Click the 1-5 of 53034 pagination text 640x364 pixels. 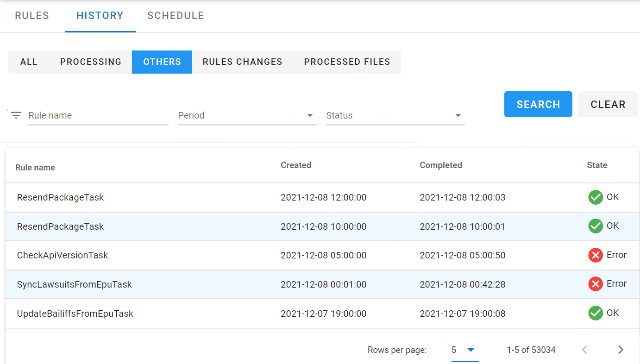coord(531,350)
